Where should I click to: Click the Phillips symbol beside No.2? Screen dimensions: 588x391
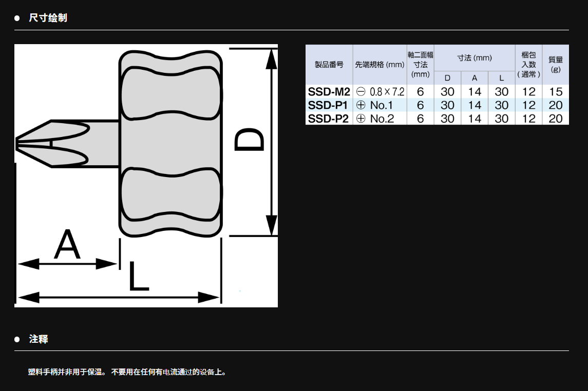(x=361, y=119)
